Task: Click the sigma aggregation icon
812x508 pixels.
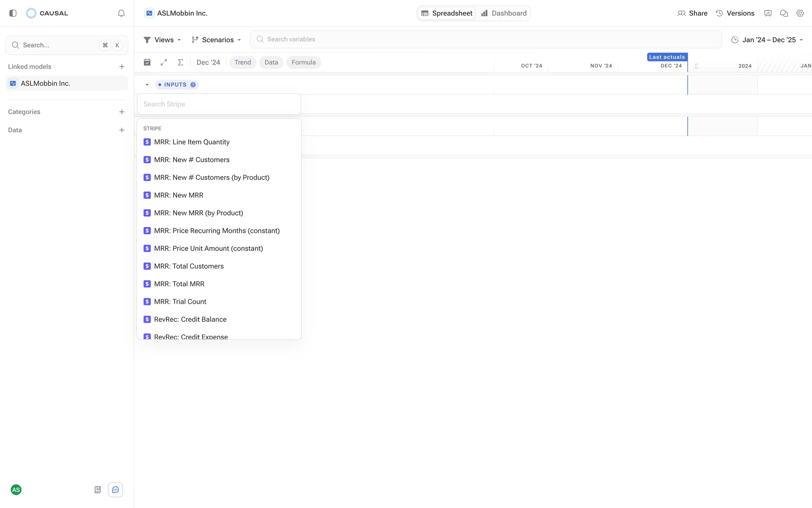Action: [181, 62]
